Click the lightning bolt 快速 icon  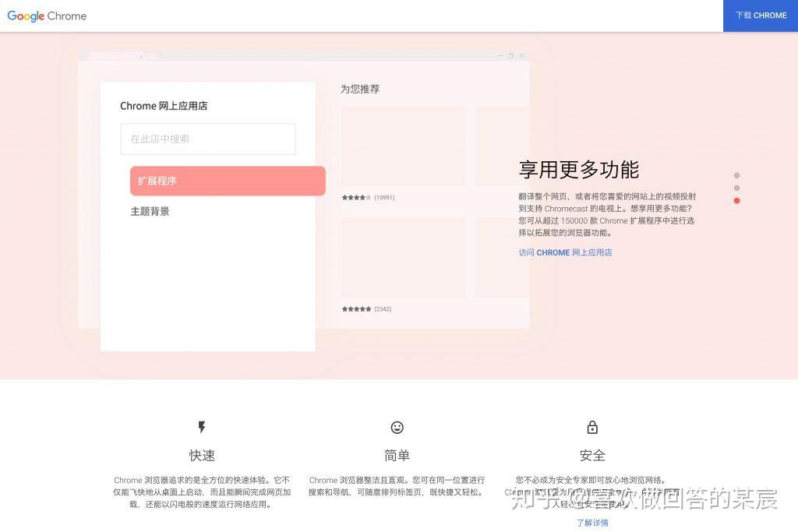coord(202,428)
